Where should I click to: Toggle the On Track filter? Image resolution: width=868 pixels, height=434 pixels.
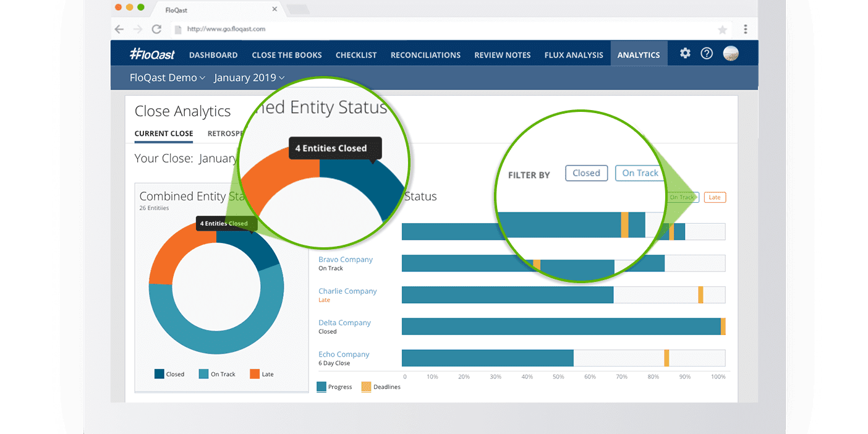click(x=640, y=173)
